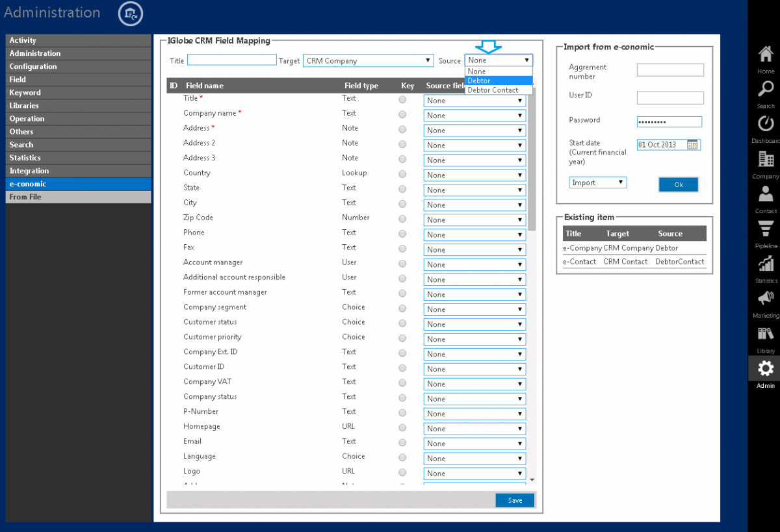Viewport: 780px width, 532px height.
Task: Open the Configuration menu section
Action: pos(79,66)
